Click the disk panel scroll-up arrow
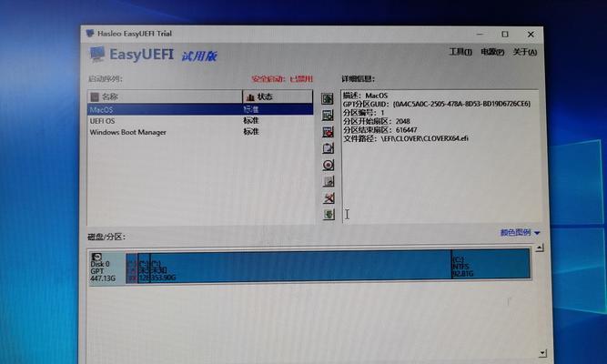 coord(540,248)
